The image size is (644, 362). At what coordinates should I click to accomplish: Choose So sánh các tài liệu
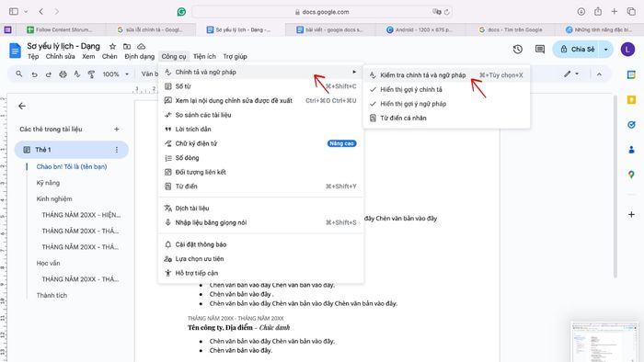260,115
